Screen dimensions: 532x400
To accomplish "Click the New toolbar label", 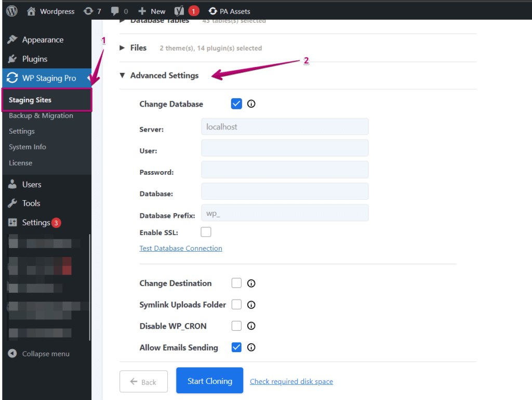I will click(158, 11).
